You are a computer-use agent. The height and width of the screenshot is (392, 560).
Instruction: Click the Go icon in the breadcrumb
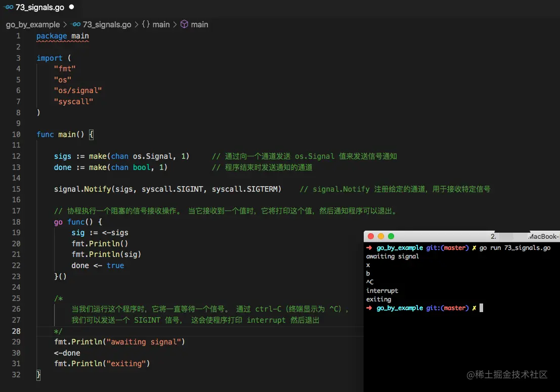pos(76,24)
